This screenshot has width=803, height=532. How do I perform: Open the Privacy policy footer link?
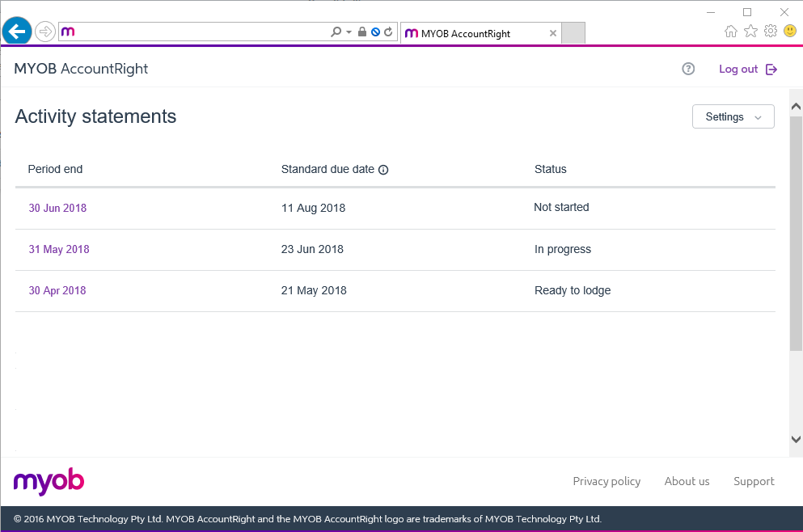point(606,481)
